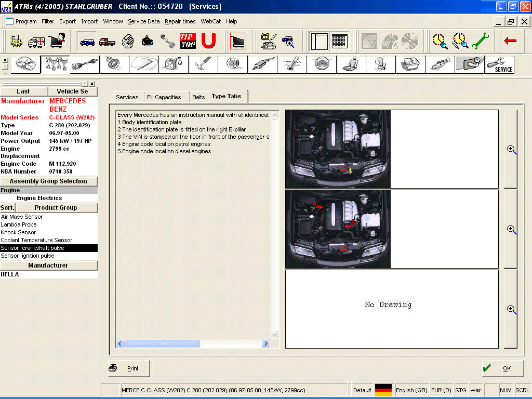Select the exhaust system assembly group icon
This screenshot has width=532, height=399.
(262, 64)
